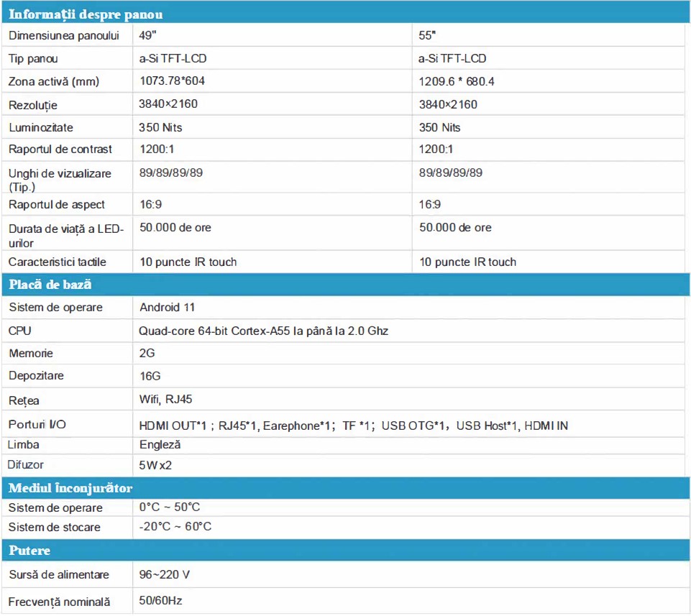691x616 pixels.
Task: Click the 'Memorie' row label
Action: [31, 353]
